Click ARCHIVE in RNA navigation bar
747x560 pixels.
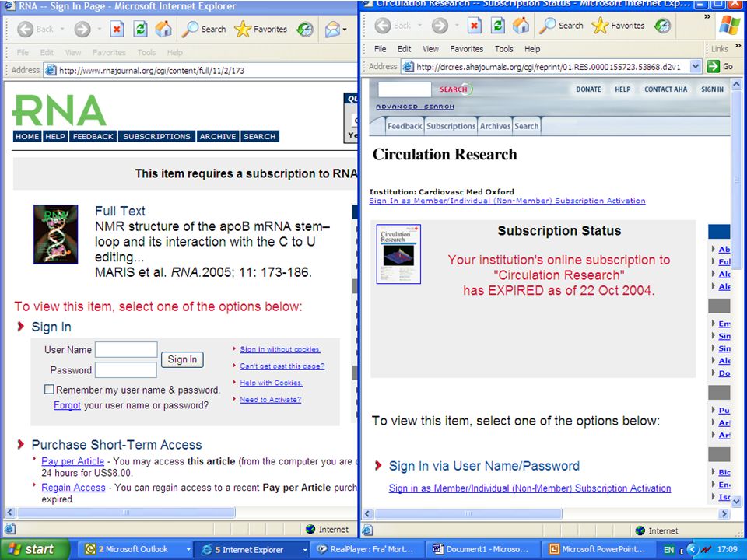pyautogui.click(x=218, y=136)
